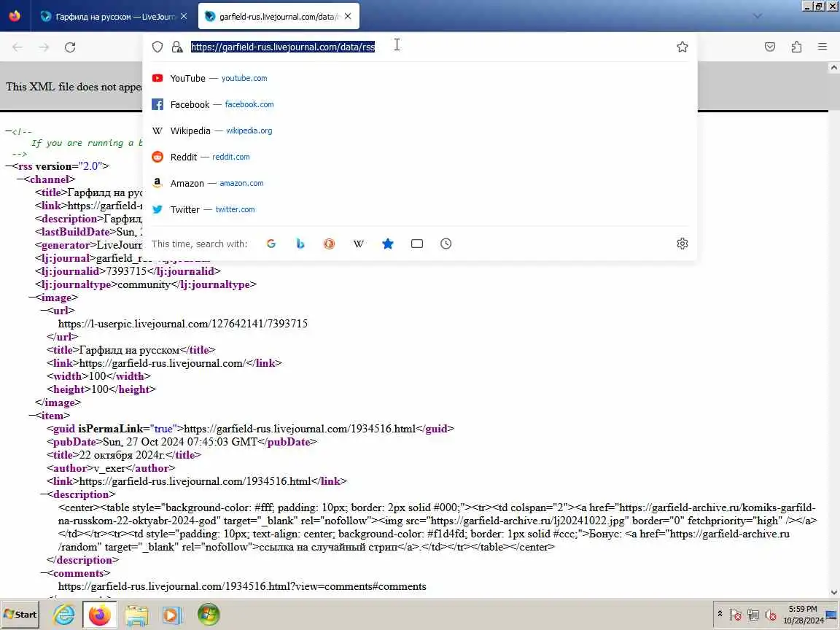
Task: Click the site security padlock icon
Action: coord(176,47)
